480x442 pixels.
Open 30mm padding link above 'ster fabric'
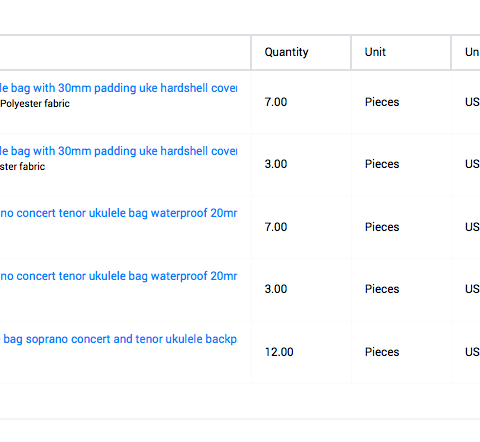click(x=118, y=151)
